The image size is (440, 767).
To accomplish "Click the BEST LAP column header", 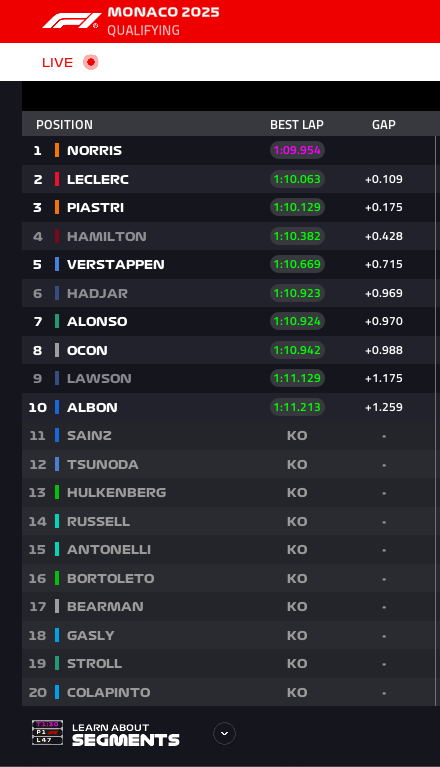I will [297, 125].
